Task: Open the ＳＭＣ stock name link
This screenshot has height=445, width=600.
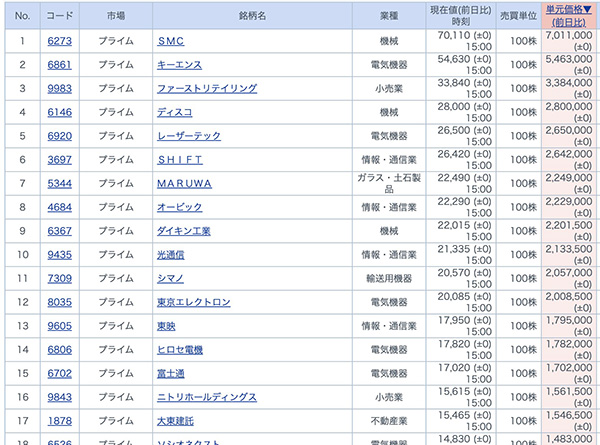Action: (173, 41)
